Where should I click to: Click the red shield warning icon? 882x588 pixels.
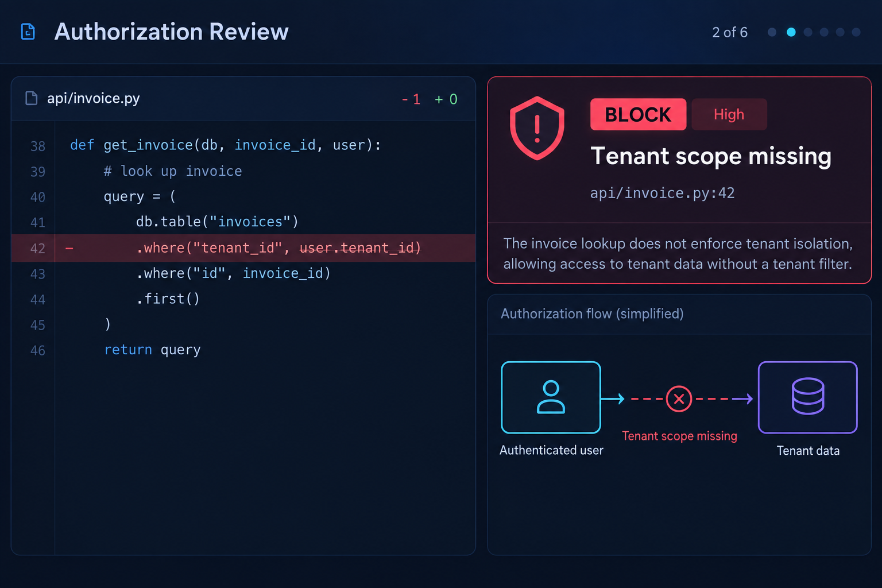[537, 128]
